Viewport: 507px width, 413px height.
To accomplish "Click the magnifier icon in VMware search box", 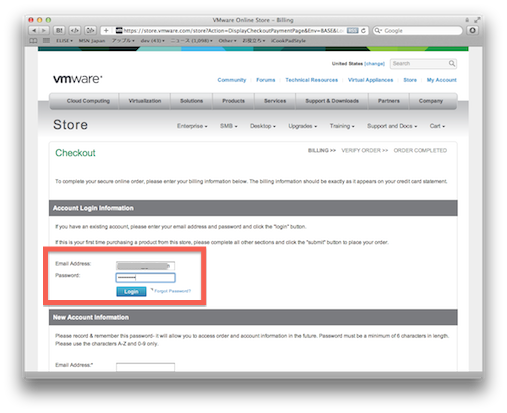I will tap(452, 63).
